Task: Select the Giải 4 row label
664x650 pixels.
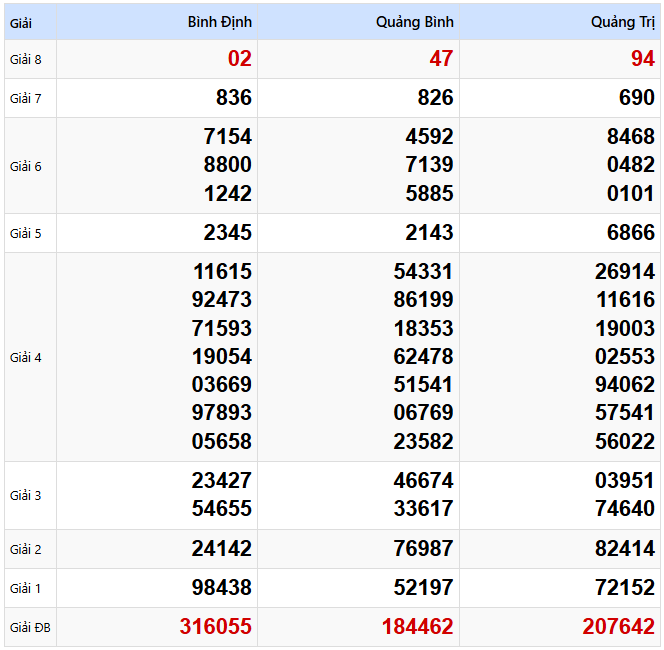Action: (x=26, y=357)
